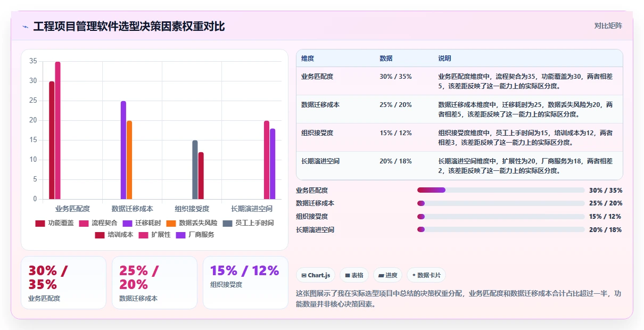This screenshot has height=330, width=644.
Task: Click the 数据卡片 tag chip
Action: tap(426, 275)
